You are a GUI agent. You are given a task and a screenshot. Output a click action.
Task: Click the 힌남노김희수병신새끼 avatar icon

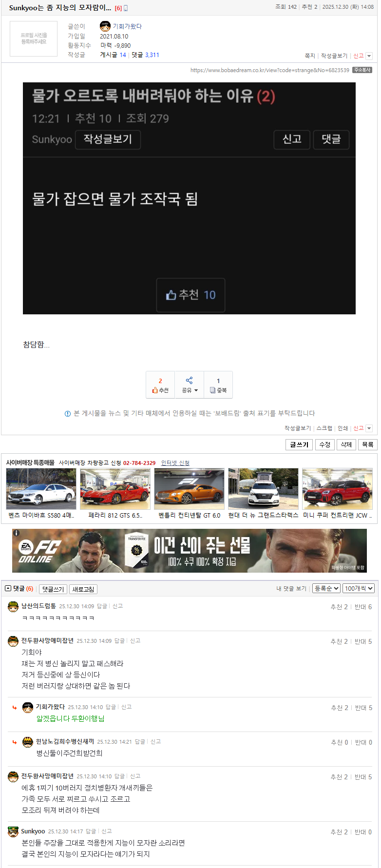28,742
